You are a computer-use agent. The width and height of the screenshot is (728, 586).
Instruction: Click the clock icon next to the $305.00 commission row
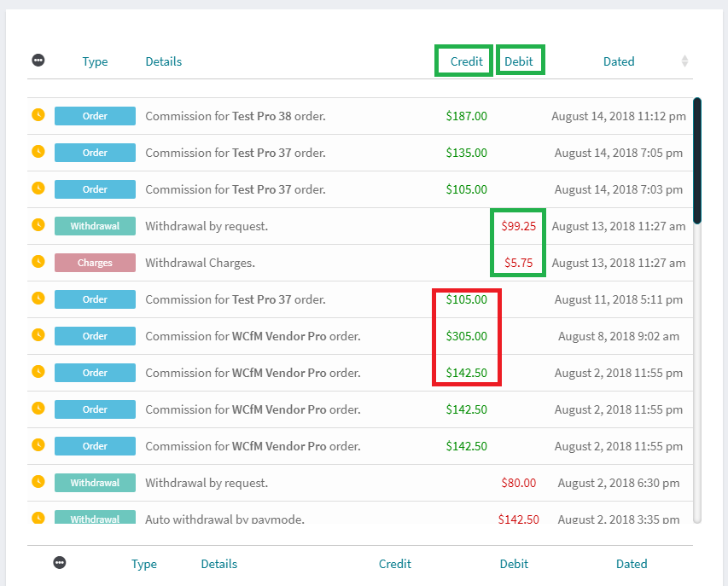[x=38, y=335]
